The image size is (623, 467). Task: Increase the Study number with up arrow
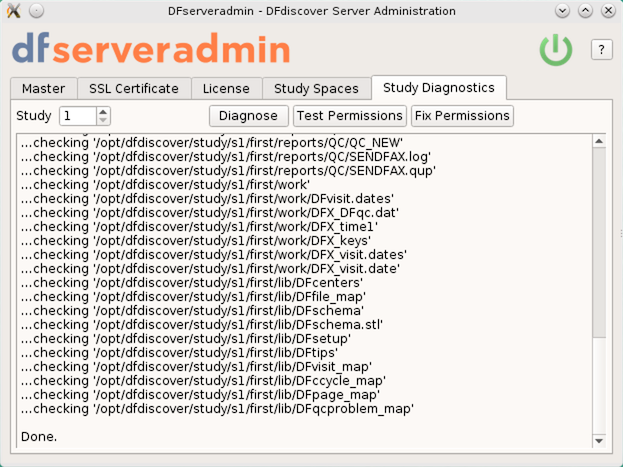click(103, 112)
